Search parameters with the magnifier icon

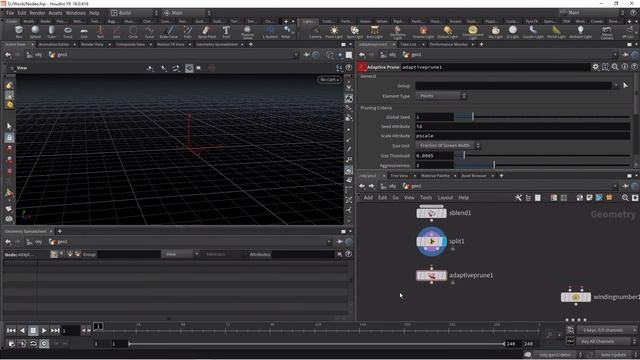[x=615, y=67]
